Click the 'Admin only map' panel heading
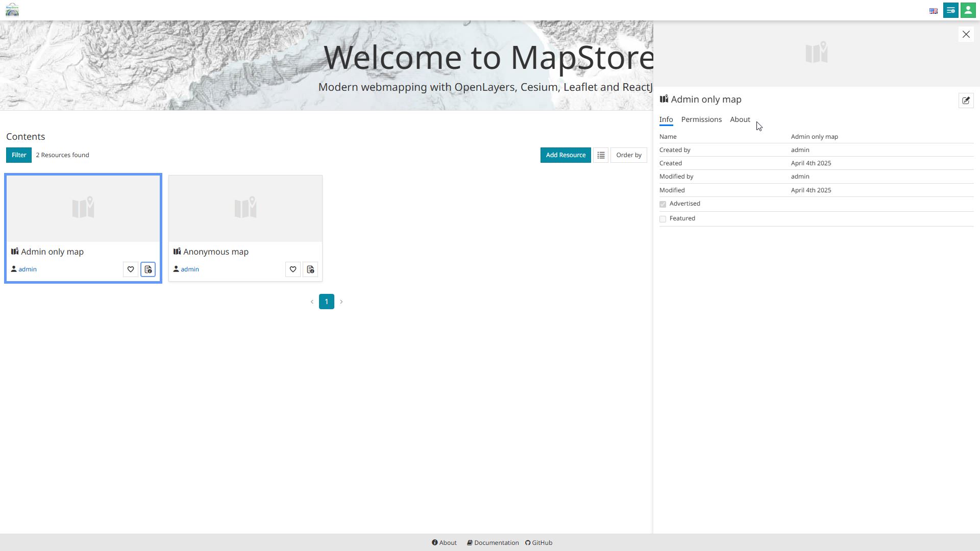This screenshot has width=980, height=551. point(706,99)
